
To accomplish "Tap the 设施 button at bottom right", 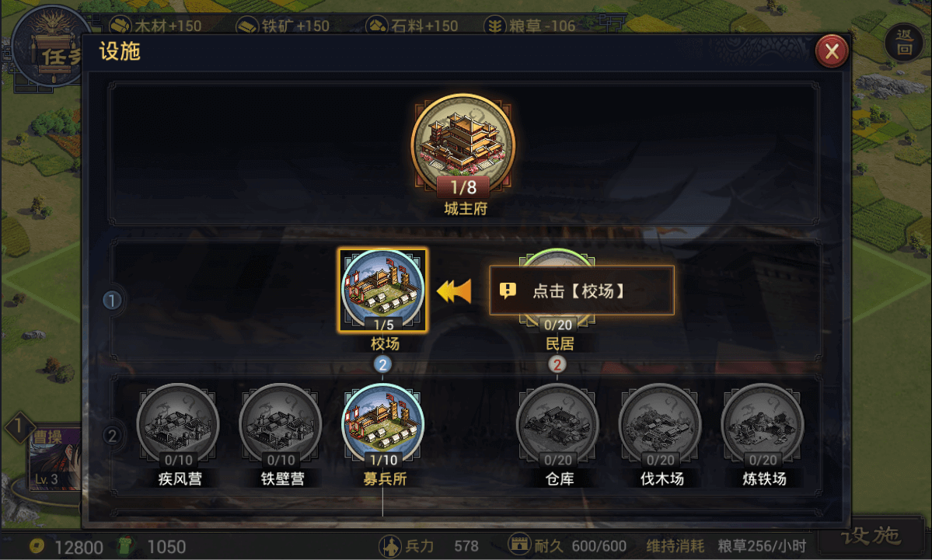I will (871, 536).
